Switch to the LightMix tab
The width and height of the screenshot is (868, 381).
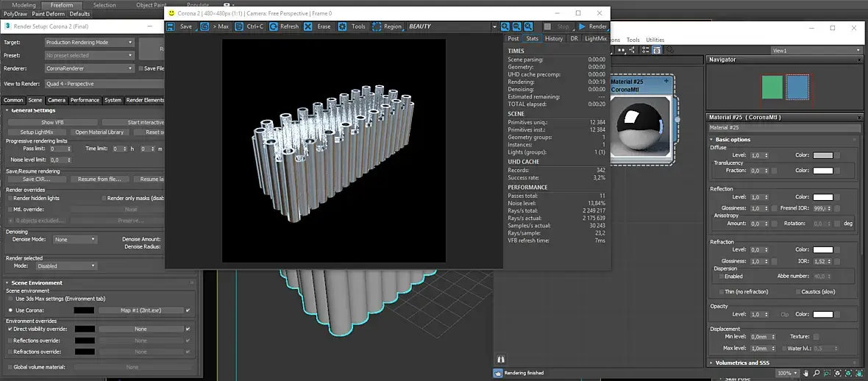[x=595, y=38]
